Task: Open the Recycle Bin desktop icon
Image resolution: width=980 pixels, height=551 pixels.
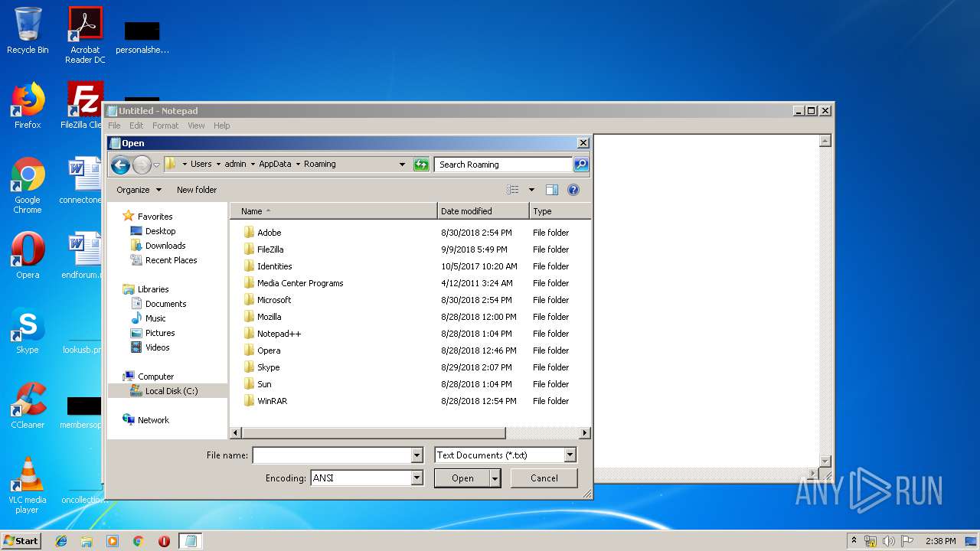Action: point(28,31)
